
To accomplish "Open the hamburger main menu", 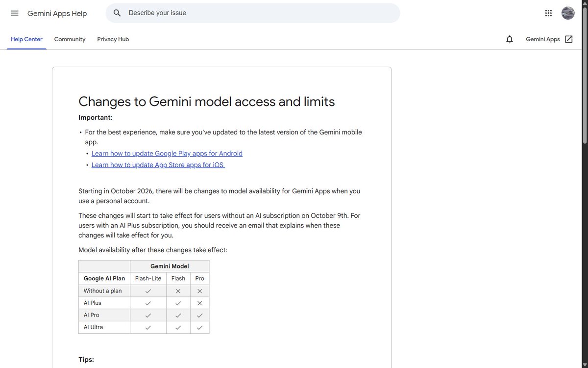I will pos(15,13).
